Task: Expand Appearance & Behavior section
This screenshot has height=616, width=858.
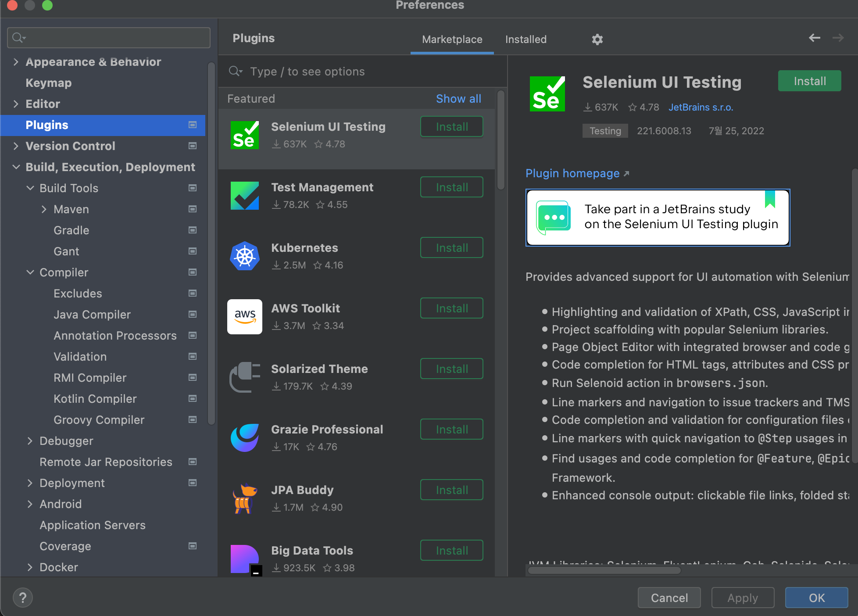Action: pyautogui.click(x=16, y=62)
